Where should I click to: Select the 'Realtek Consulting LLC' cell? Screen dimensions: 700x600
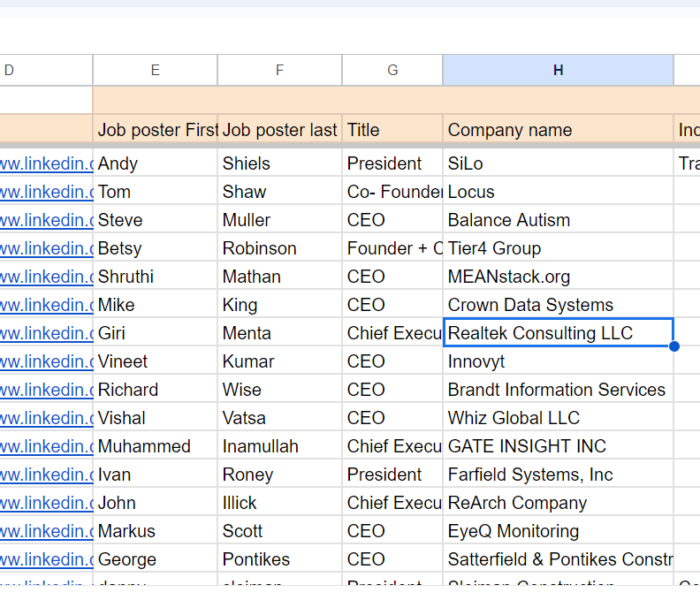point(558,333)
